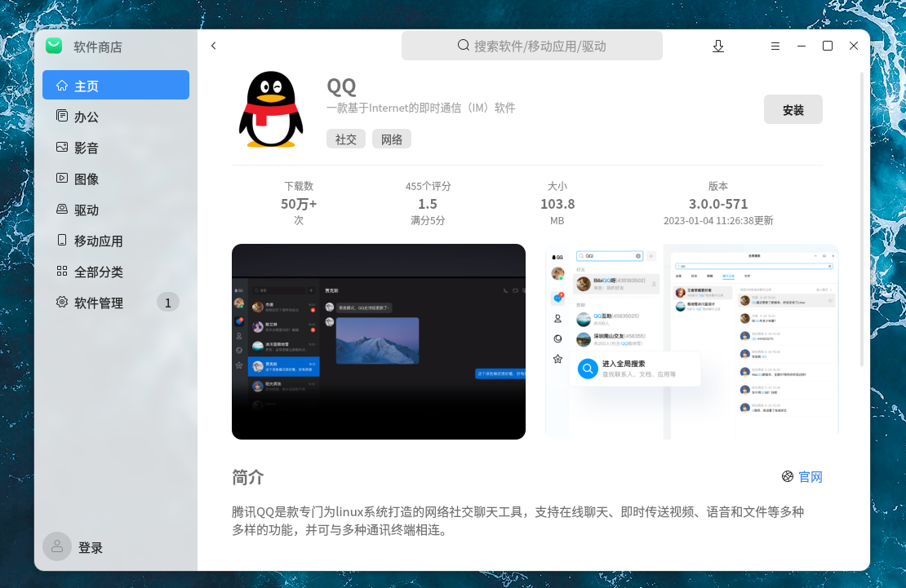
Task: Click the app store logo icon
Action: click(54, 46)
